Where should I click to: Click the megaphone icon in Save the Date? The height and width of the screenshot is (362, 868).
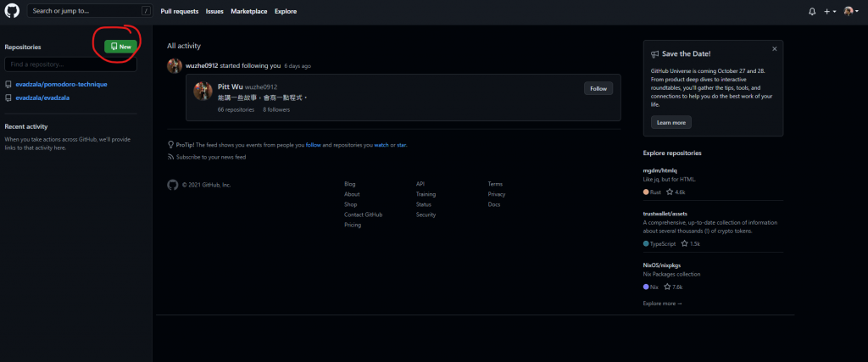pos(655,54)
